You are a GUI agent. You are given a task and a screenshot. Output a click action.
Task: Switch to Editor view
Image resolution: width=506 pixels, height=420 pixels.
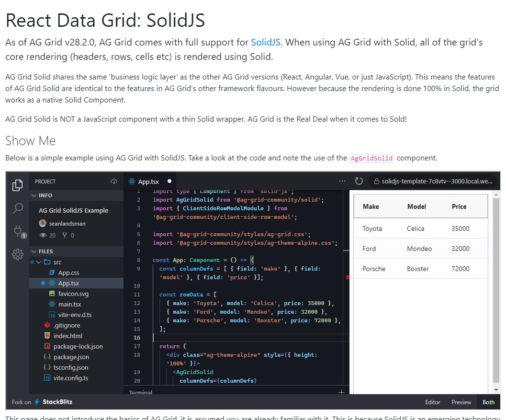pyautogui.click(x=432, y=402)
